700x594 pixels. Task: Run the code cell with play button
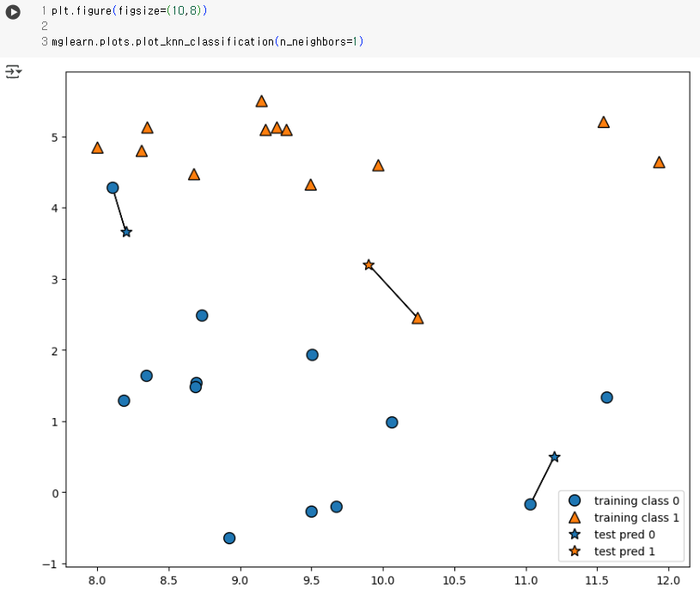click(13, 12)
